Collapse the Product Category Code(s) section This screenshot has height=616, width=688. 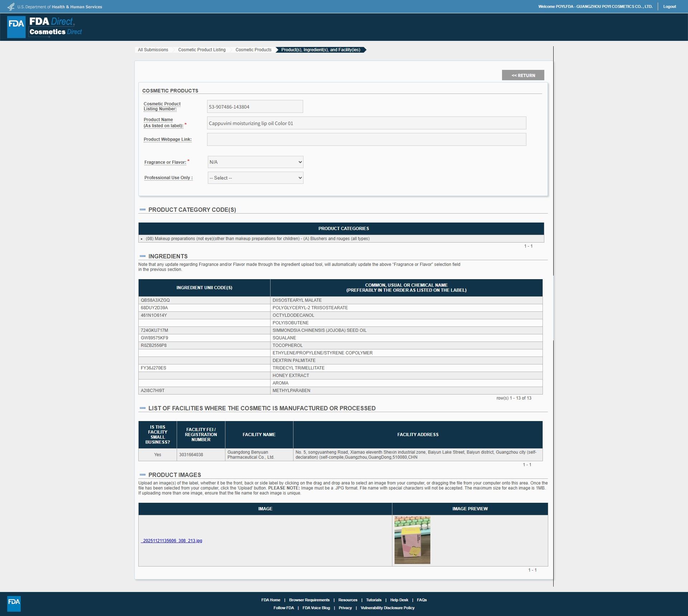pos(143,210)
